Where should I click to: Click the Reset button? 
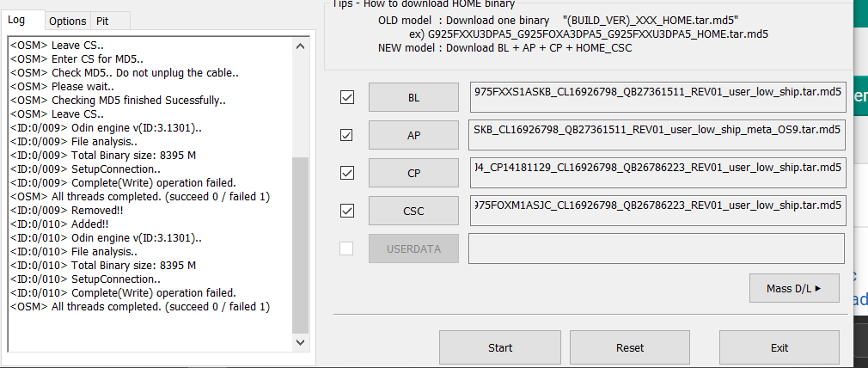click(x=630, y=347)
